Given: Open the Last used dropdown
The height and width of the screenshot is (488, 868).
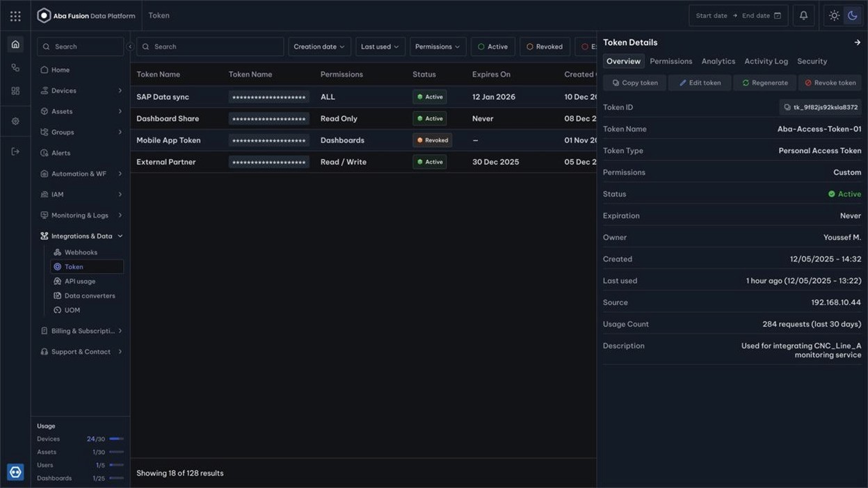Looking at the screenshot, I should pyautogui.click(x=380, y=47).
